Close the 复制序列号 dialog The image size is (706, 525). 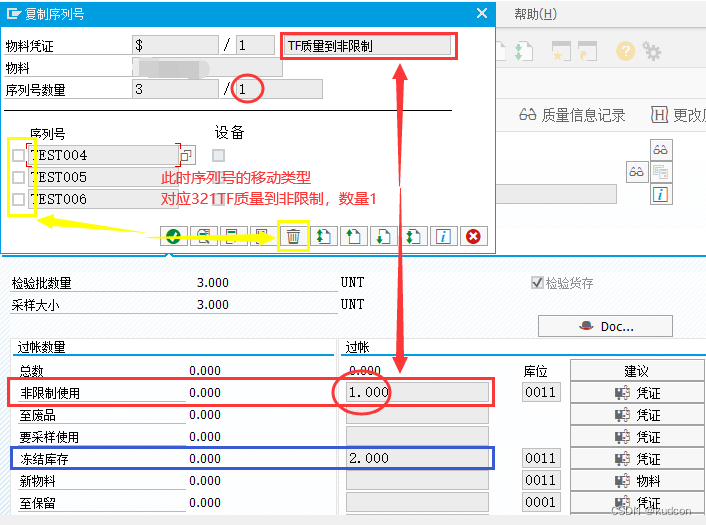(482, 14)
